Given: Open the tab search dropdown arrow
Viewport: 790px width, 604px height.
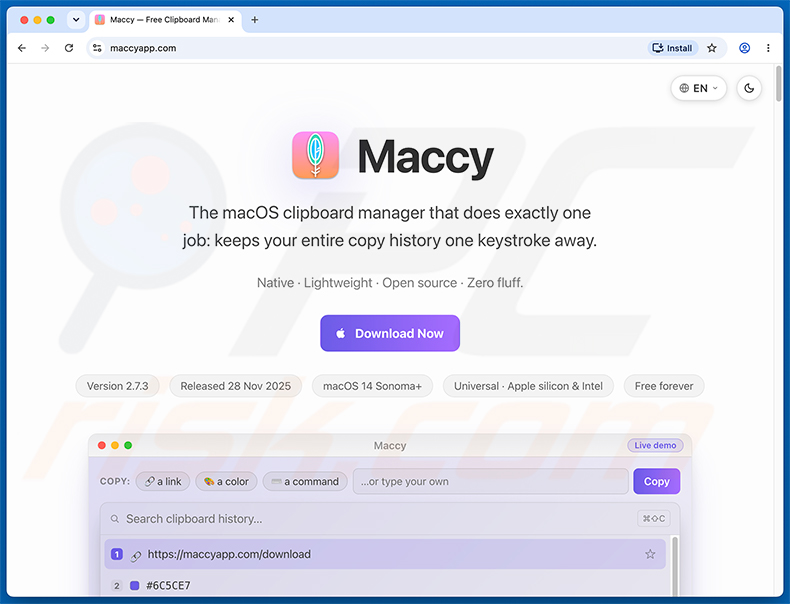Looking at the screenshot, I should tap(76, 20).
